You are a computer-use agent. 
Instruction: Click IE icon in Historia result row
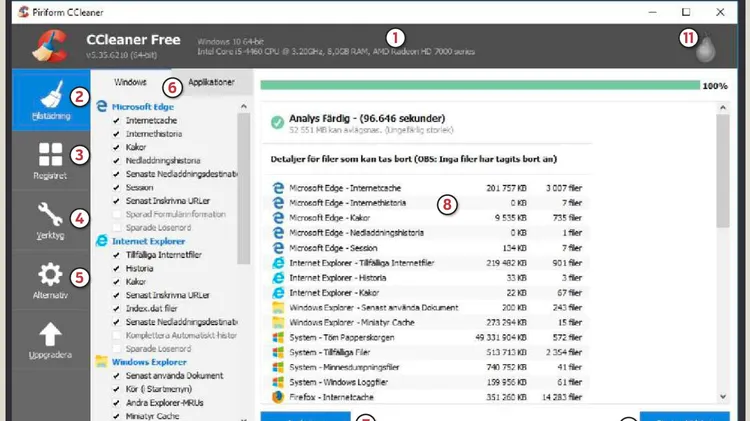(x=278, y=277)
